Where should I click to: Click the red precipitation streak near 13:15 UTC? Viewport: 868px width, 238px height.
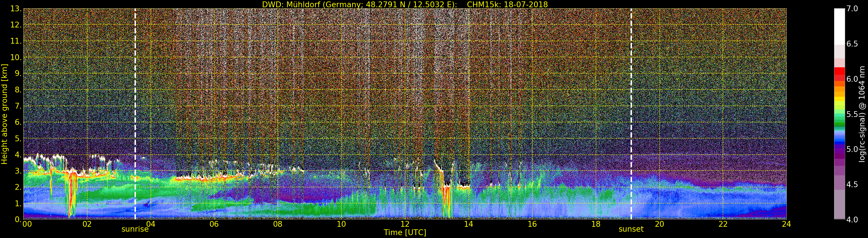[x=446, y=200]
